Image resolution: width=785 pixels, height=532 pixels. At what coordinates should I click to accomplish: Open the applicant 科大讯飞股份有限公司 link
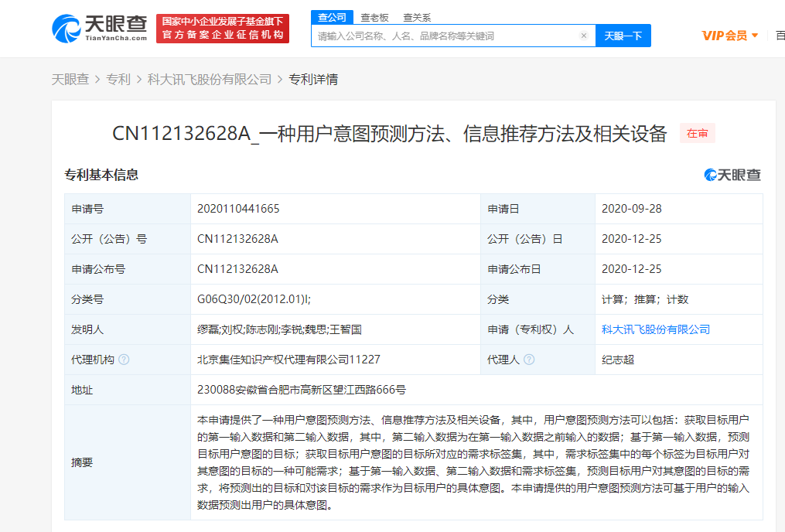click(656, 329)
